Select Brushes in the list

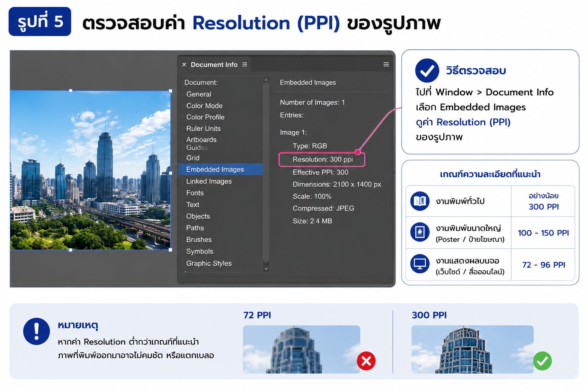(x=199, y=240)
